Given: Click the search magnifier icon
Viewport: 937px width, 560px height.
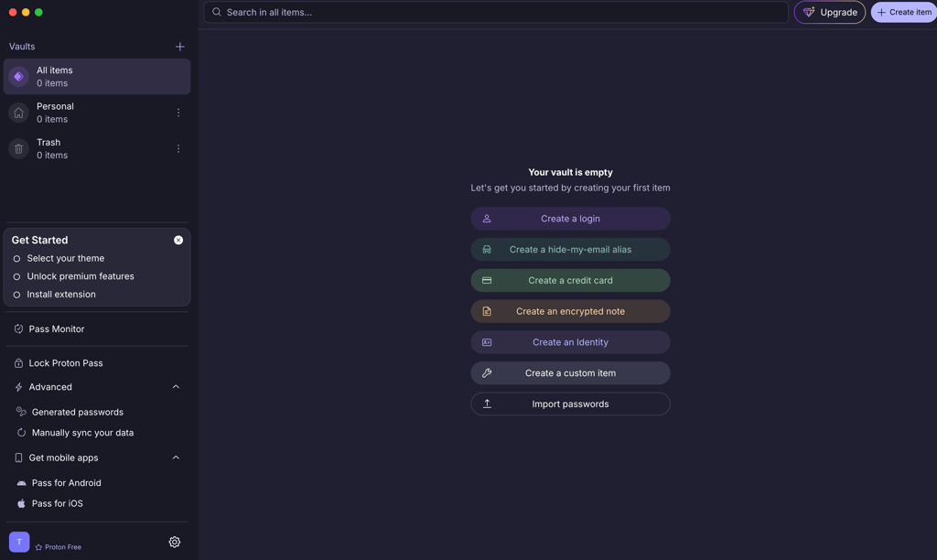Looking at the screenshot, I should click(216, 12).
